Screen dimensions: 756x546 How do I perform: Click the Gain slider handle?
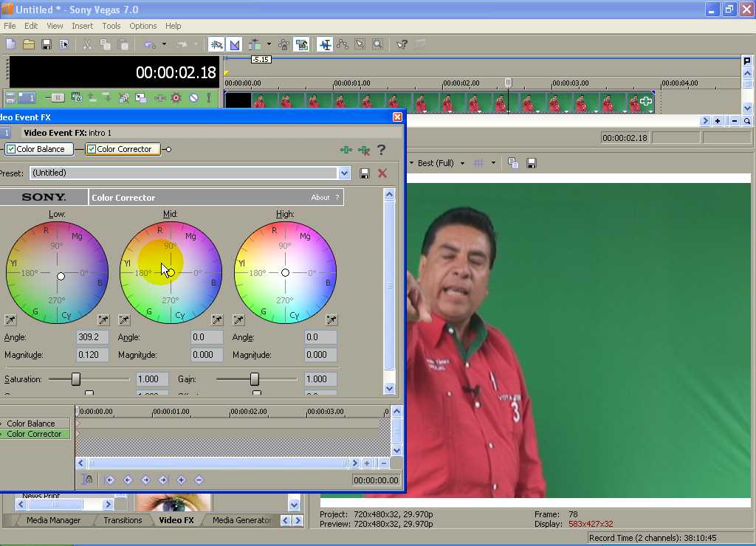tap(255, 379)
